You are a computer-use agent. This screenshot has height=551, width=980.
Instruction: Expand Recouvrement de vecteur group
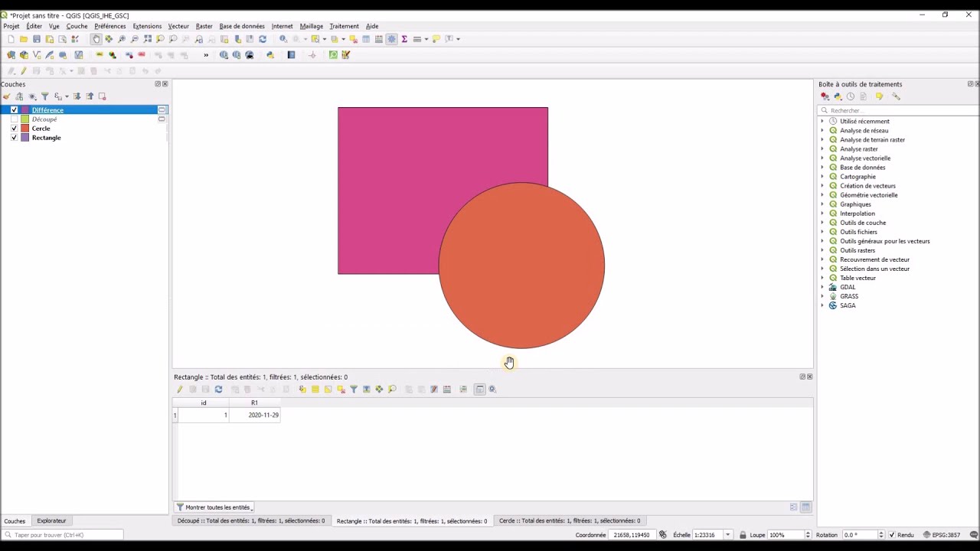coord(822,259)
